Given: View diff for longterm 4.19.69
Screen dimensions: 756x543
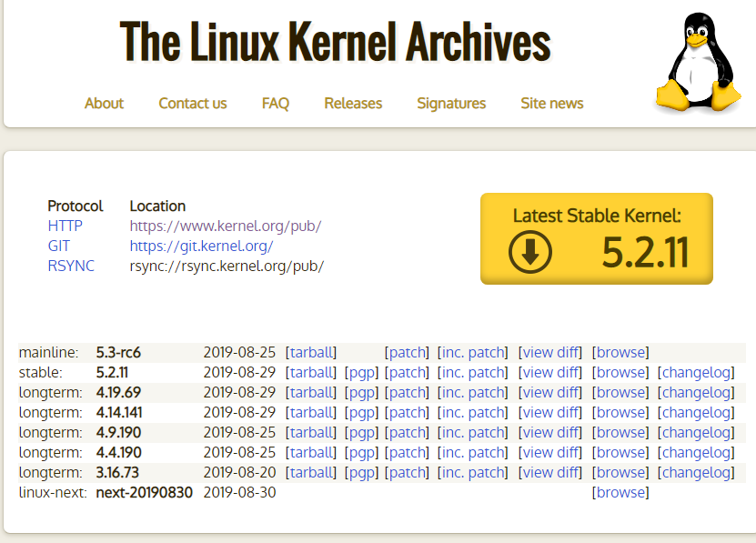Looking at the screenshot, I should pos(550,393).
